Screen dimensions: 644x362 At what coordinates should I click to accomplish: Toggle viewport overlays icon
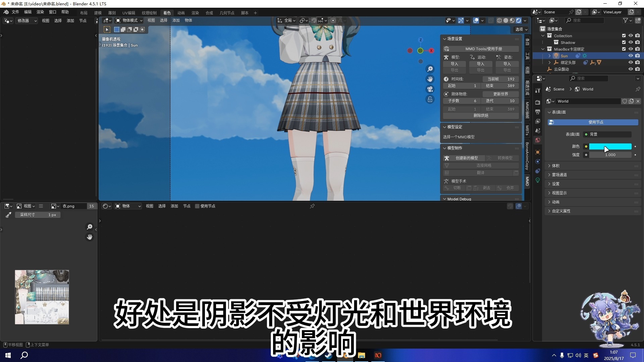pos(476,20)
